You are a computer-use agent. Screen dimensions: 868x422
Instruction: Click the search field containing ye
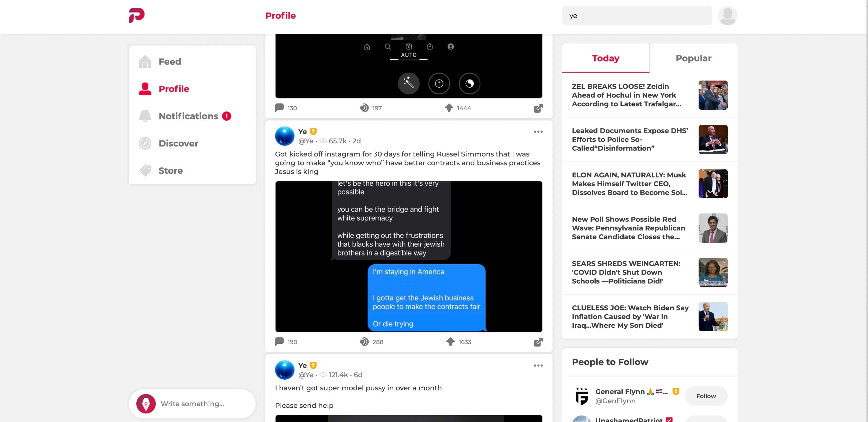coord(637,16)
